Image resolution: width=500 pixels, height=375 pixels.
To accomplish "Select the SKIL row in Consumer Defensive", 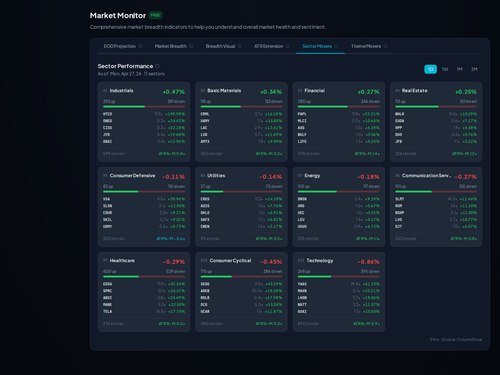I will (x=144, y=220).
